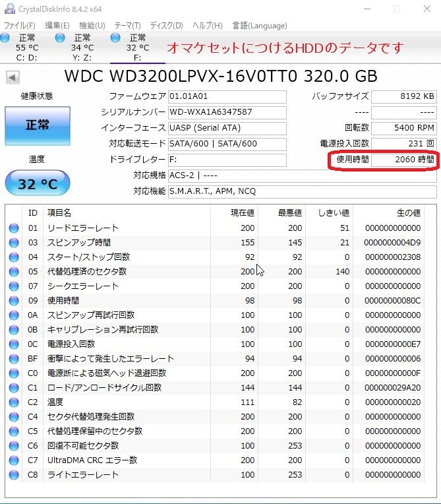
Task: Open the ヘルプ(H) menu
Action: (x=208, y=25)
